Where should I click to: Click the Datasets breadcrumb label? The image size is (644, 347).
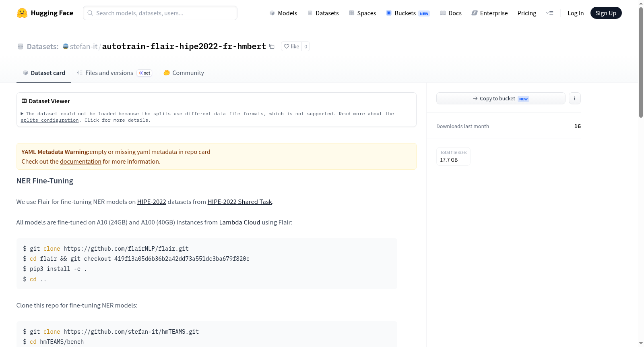point(43,47)
